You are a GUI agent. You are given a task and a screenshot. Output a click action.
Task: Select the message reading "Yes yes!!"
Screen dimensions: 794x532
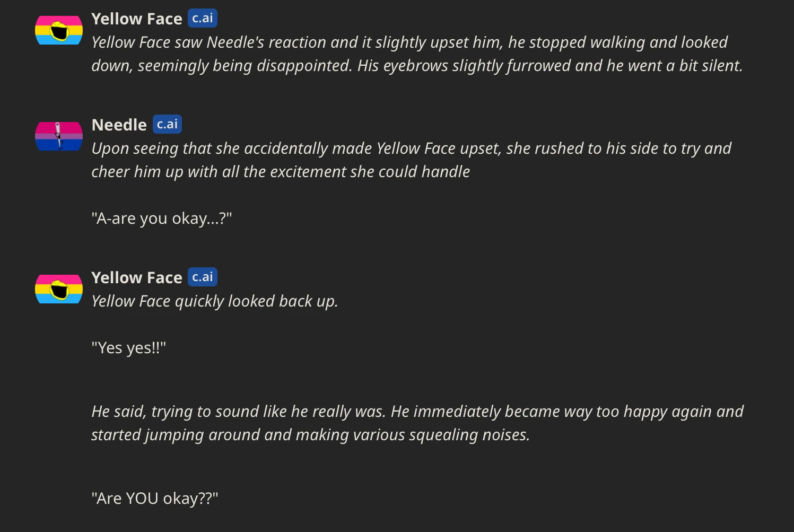[x=129, y=347]
